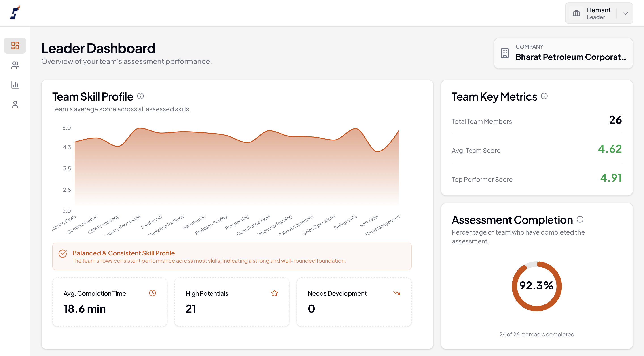This screenshot has height=356, width=644.
Task: Click info icon beside Assessment Completion
Action: pos(580,219)
